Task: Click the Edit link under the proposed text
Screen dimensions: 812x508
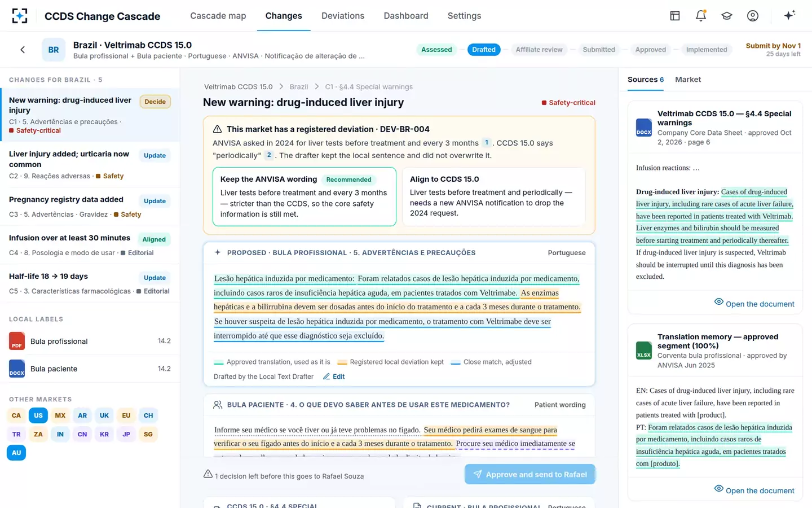Action: 334,376
